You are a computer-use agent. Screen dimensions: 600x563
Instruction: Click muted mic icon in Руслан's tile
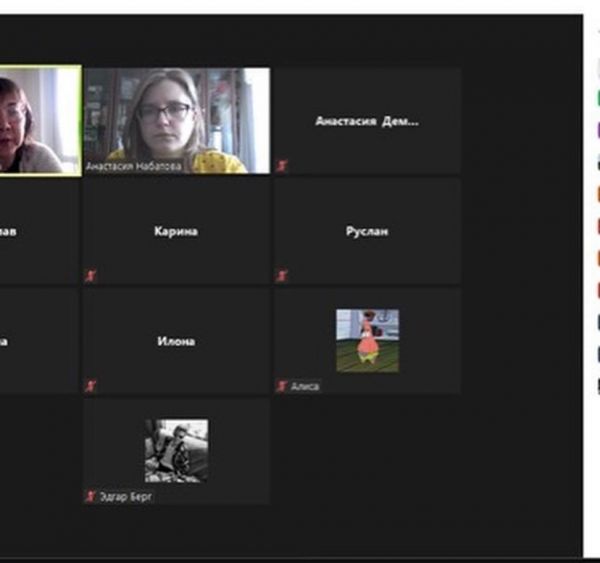pyautogui.click(x=282, y=276)
